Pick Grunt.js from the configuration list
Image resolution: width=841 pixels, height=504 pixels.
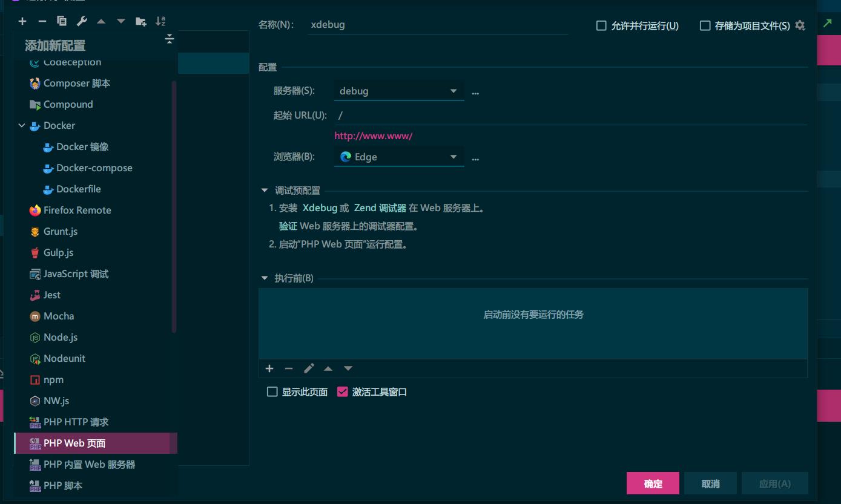click(x=96, y=232)
